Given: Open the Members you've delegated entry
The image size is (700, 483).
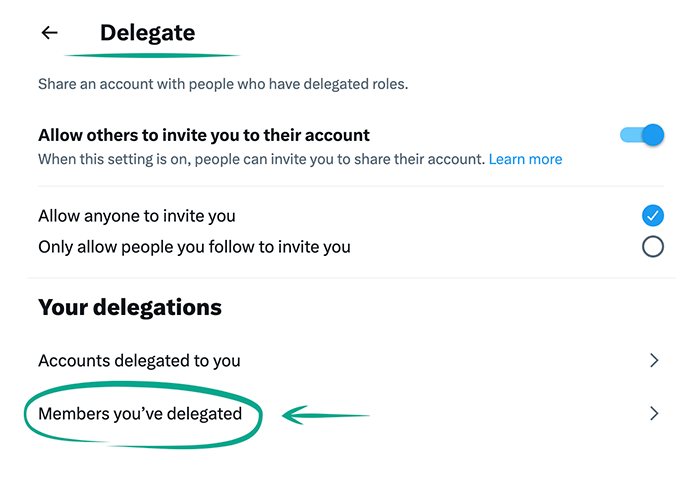Looking at the screenshot, I should coord(140,413).
